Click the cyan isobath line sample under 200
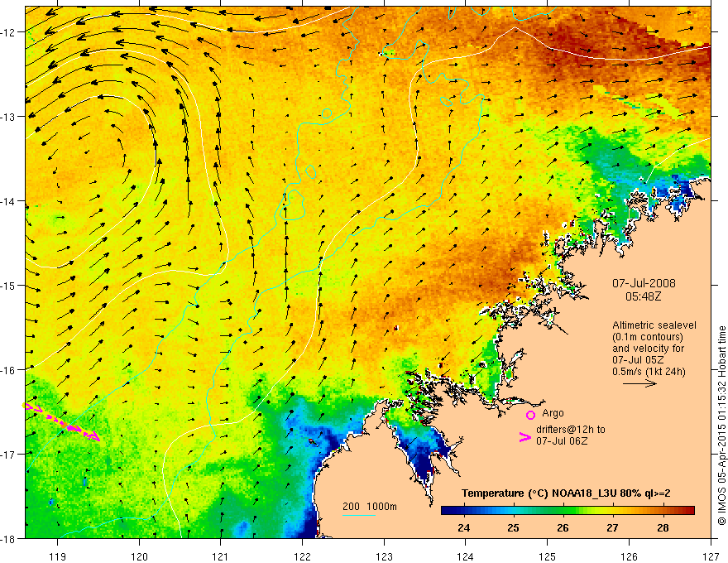The width and height of the screenshot is (728, 563). point(358,515)
